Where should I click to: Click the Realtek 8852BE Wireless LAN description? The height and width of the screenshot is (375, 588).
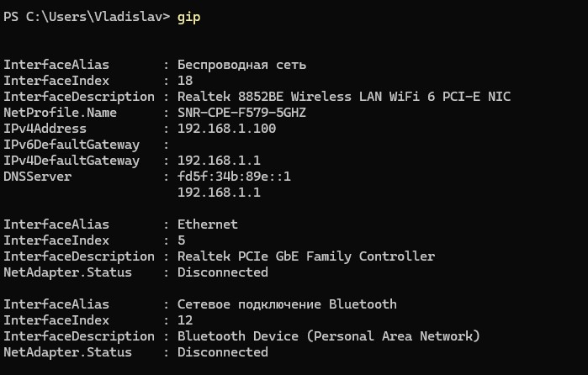tap(343, 97)
